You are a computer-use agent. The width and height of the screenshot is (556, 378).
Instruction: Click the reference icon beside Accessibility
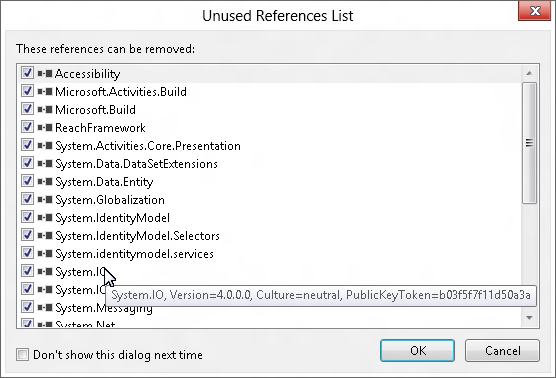45,74
